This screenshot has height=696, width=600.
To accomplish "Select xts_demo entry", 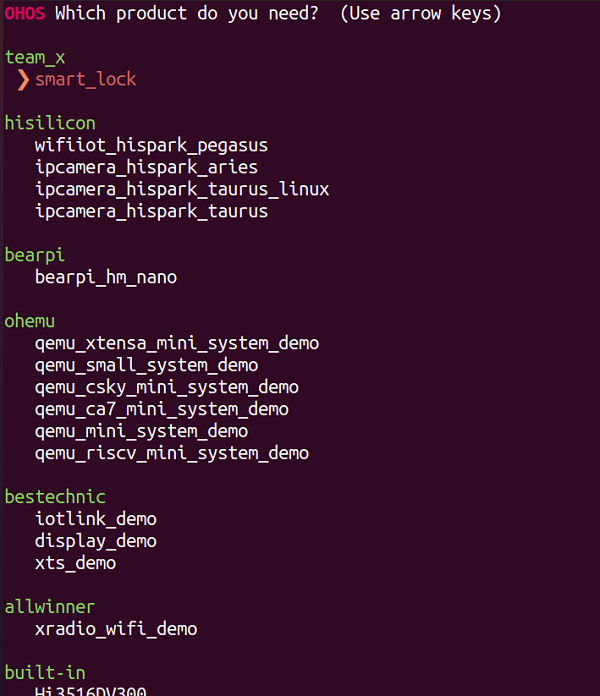I will click(75, 563).
